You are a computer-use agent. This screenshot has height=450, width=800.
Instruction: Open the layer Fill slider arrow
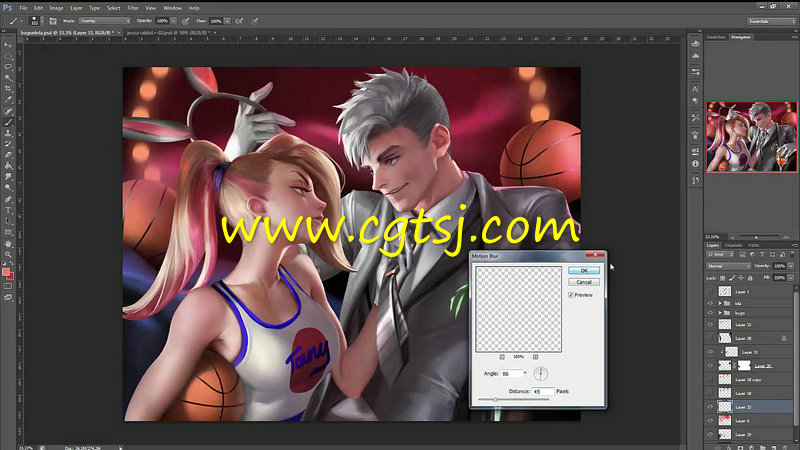pyautogui.click(x=790, y=278)
